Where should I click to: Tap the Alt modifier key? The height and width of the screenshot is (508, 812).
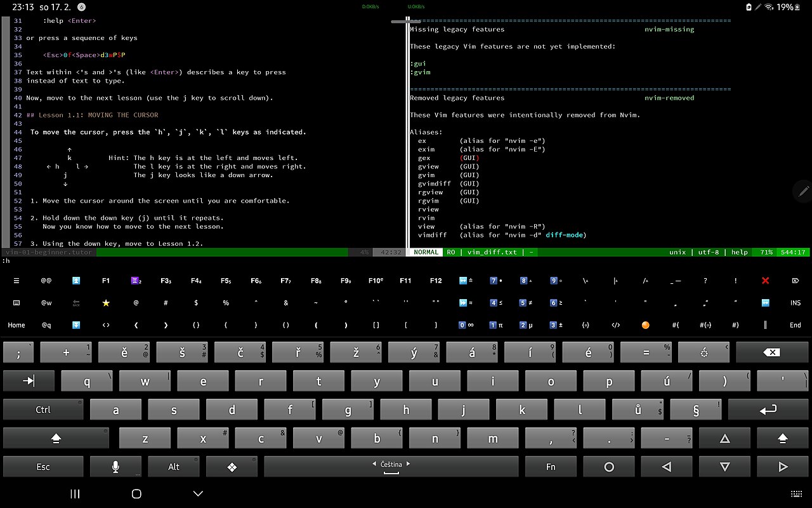[174, 467]
